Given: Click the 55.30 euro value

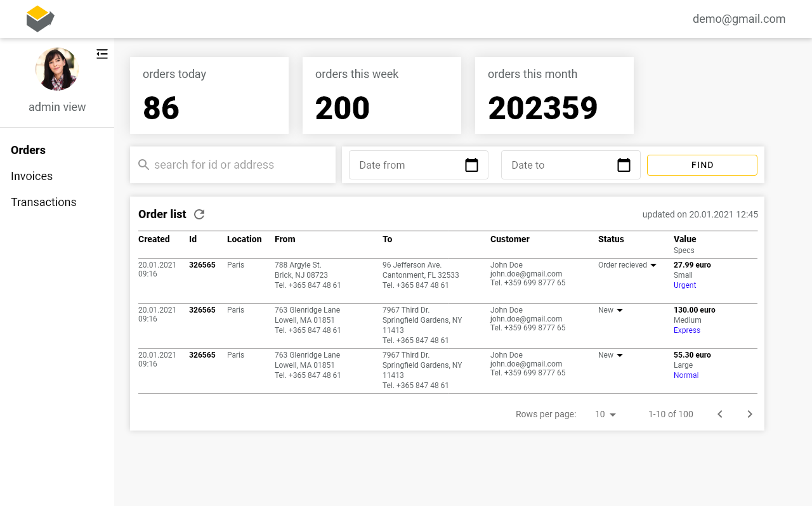Looking at the screenshot, I should point(692,355).
